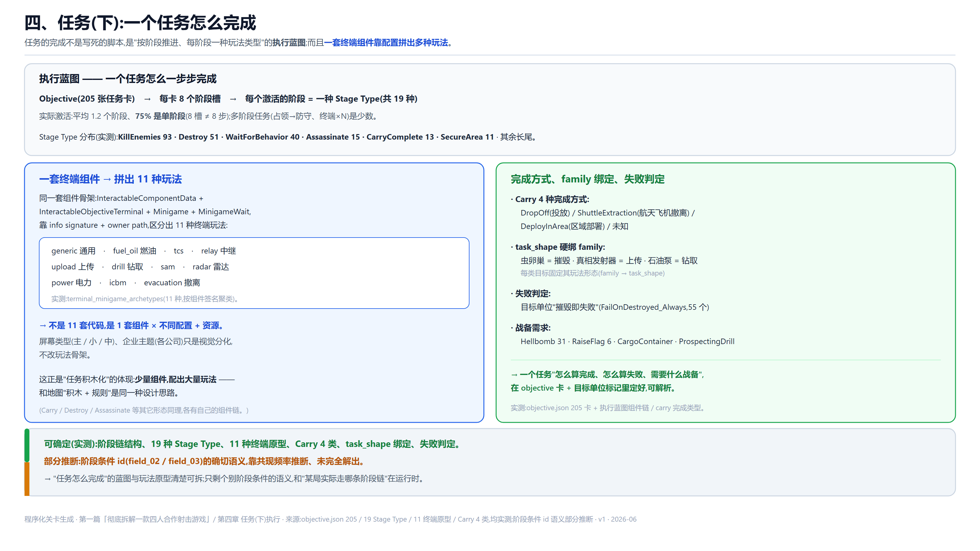Screen dimensions: 980x551
Task: Click line DropOff(投放) / ShuttleExtraction(航天飞机撤离)
Action: click(608, 213)
